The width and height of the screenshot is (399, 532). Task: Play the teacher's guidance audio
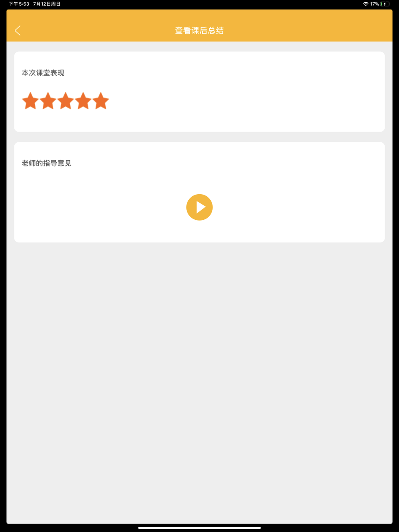click(199, 207)
